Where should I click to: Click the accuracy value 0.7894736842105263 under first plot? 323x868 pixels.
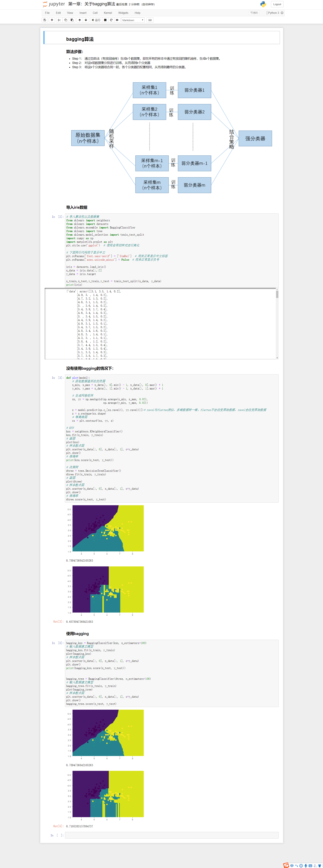click(x=80, y=560)
